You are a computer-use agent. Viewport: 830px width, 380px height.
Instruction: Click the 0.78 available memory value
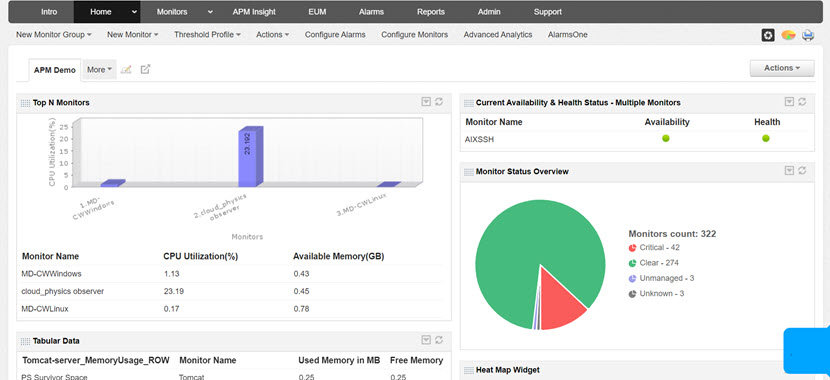[x=301, y=309]
